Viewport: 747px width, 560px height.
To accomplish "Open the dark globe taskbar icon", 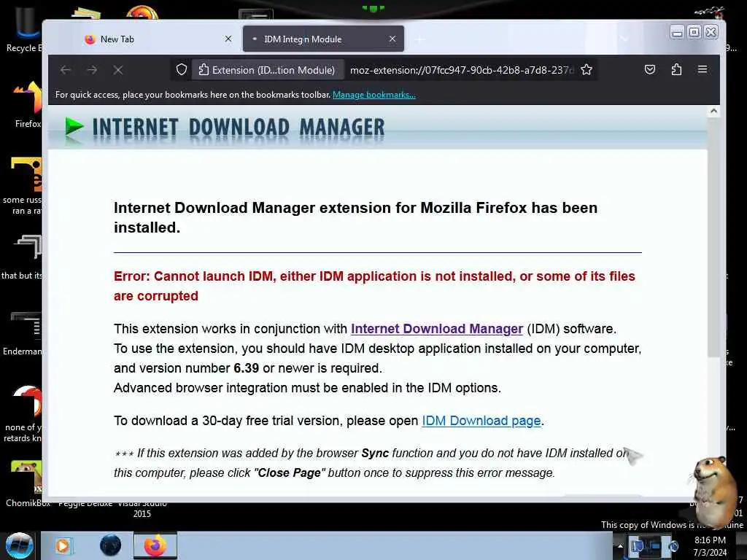I will (x=110, y=545).
